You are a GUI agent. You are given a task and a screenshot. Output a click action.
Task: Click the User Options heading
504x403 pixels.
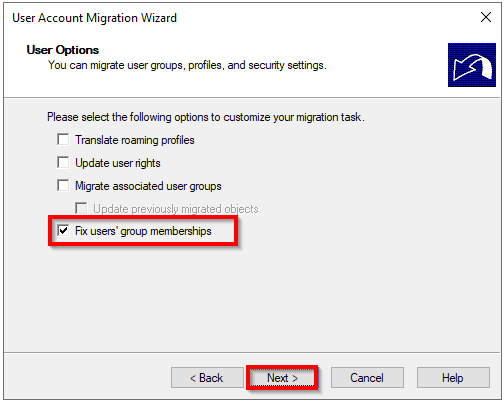point(63,50)
